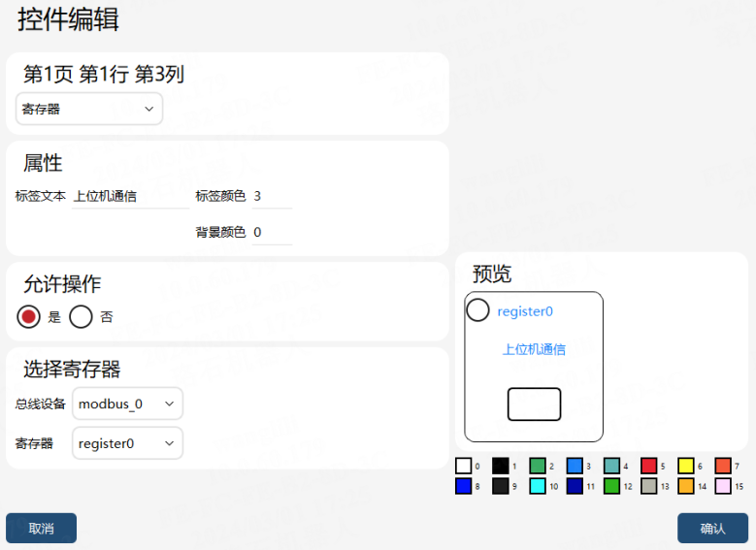Click the 选择寄存器 section heading
The height and width of the screenshot is (550, 756).
(72, 370)
